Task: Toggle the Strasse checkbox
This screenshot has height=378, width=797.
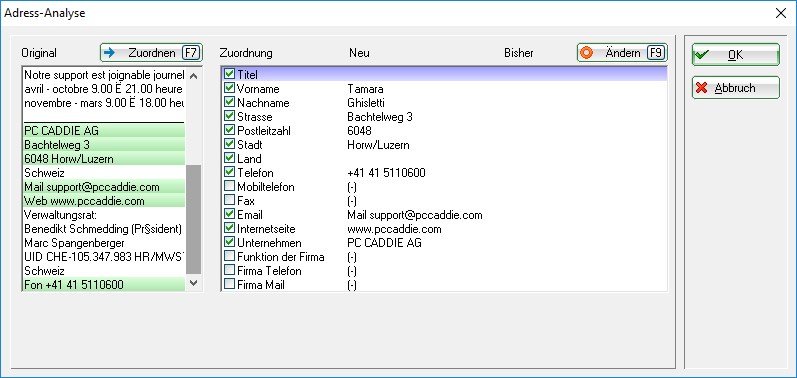Action: [230, 116]
